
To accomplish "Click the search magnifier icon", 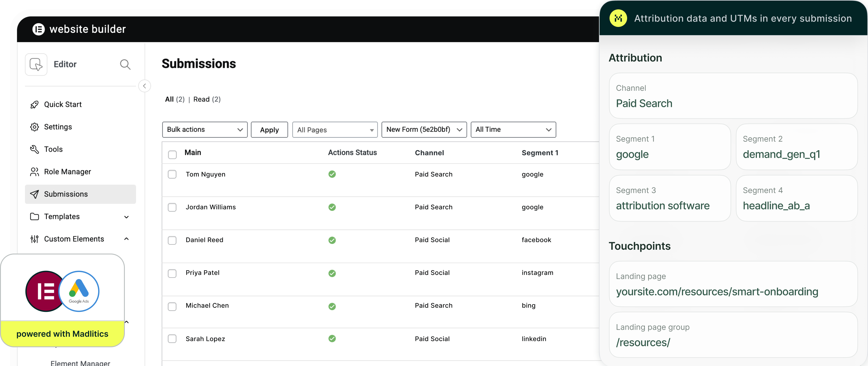I will point(125,64).
